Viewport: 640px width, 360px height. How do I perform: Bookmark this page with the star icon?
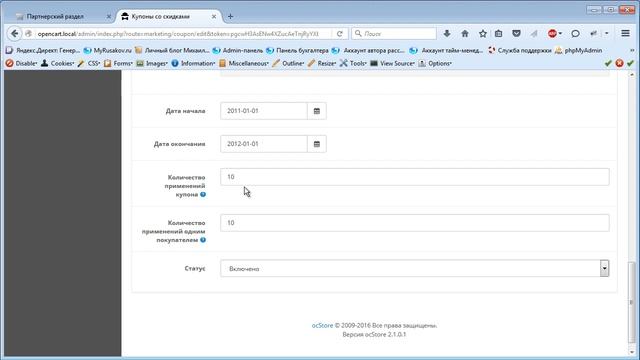pyautogui.click(x=483, y=33)
